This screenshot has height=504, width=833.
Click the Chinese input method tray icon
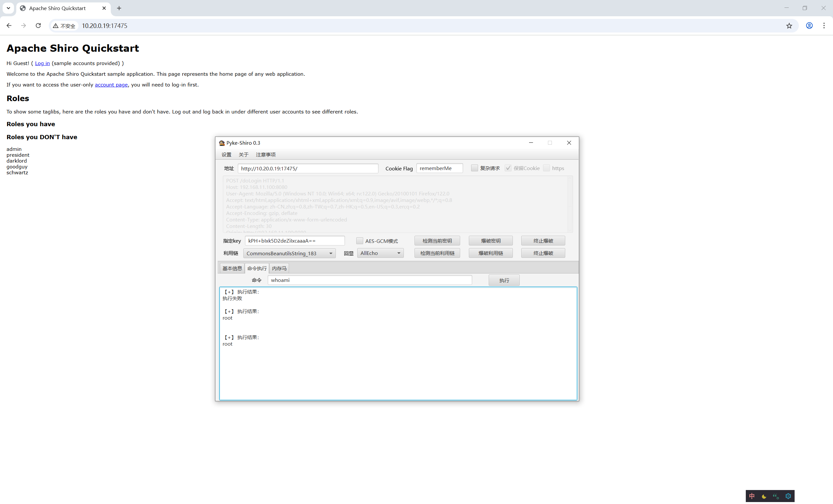752,496
